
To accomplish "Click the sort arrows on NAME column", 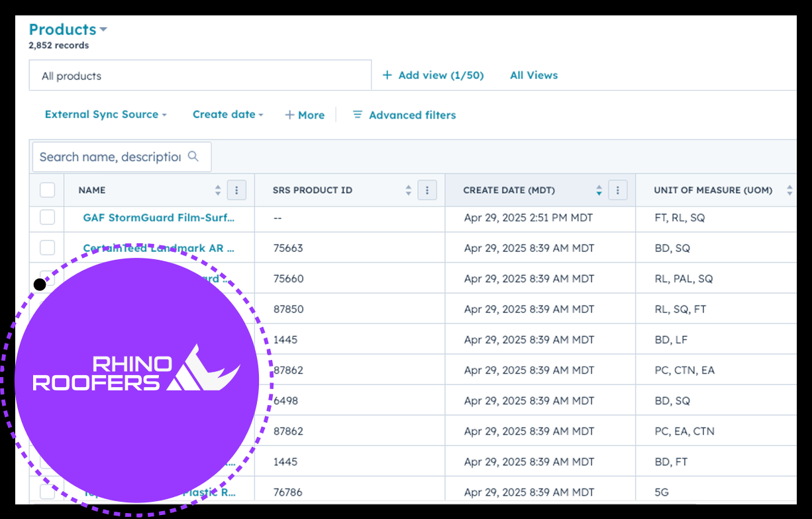I will [217, 190].
